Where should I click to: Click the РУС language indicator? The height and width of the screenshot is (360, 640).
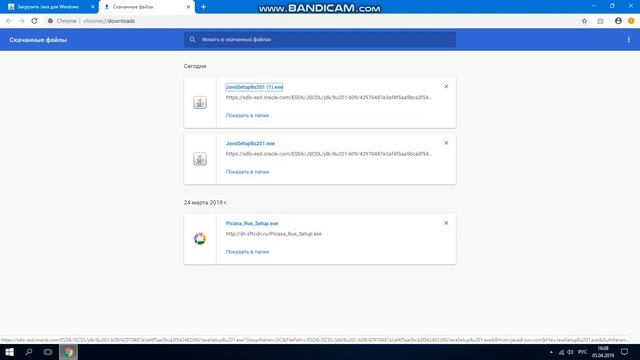click(x=582, y=352)
